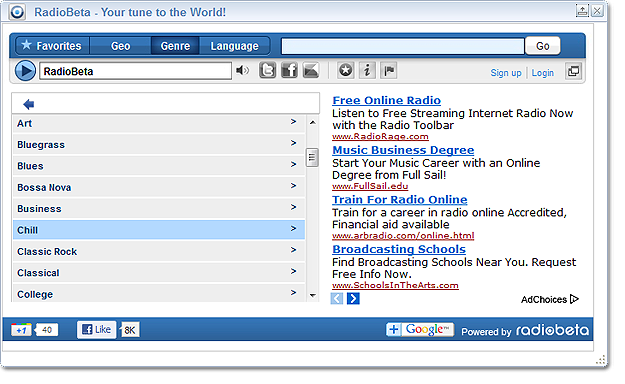Expand the Bluegrass genre arrow
This screenshot has width=625, height=384.
coord(293,143)
